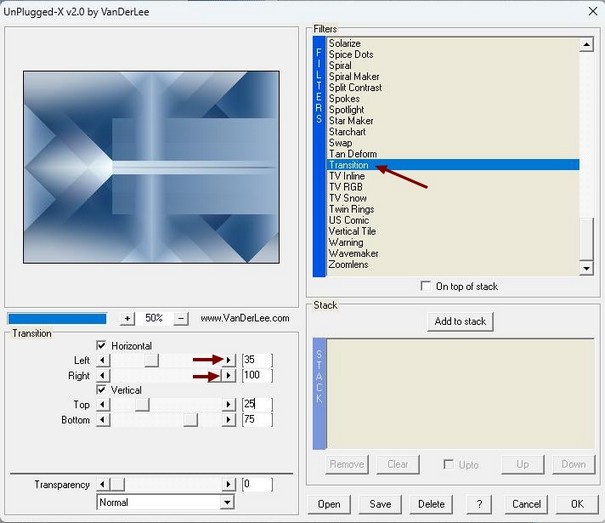This screenshot has height=523, width=605.
Task: Click the Add to stack button
Action: 460,321
